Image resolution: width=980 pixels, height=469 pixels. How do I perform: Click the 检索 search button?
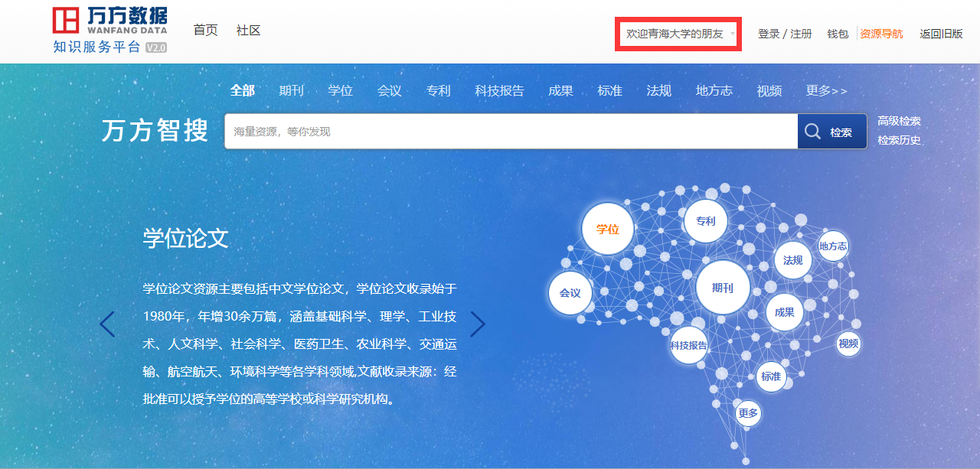(x=831, y=132)
